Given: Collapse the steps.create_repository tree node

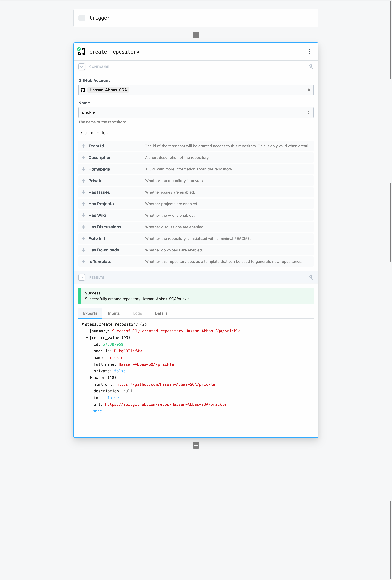Looking at the screenshot, I should pyautogui.click(x=82, y=324).
